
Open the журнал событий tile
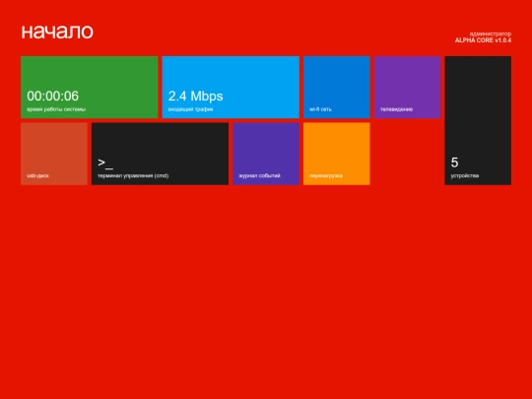click(x=266, y=154)
